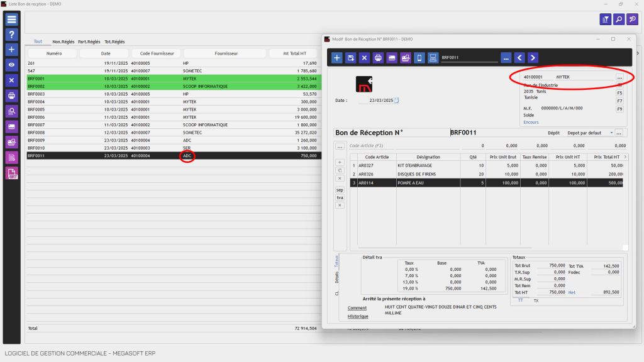View the selected record with the sidebar eye icon
644x362 pixels.
click(11, 65)
